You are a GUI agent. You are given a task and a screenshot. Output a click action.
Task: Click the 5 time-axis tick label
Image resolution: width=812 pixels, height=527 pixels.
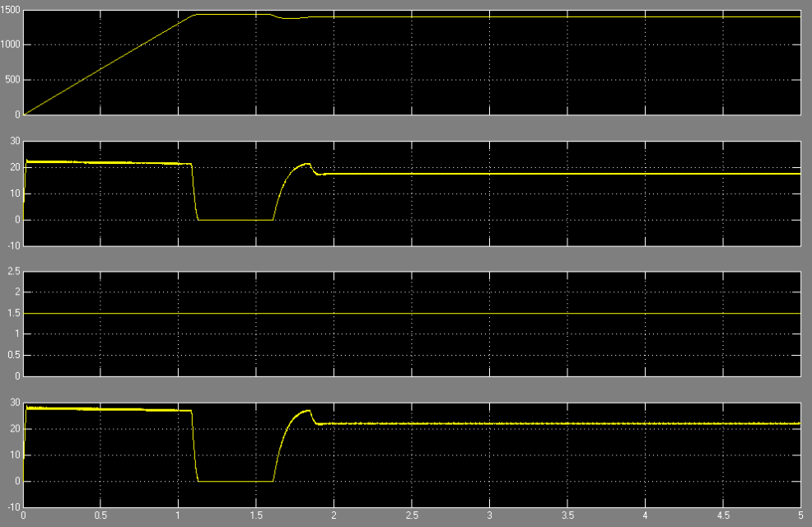(800, 515)
